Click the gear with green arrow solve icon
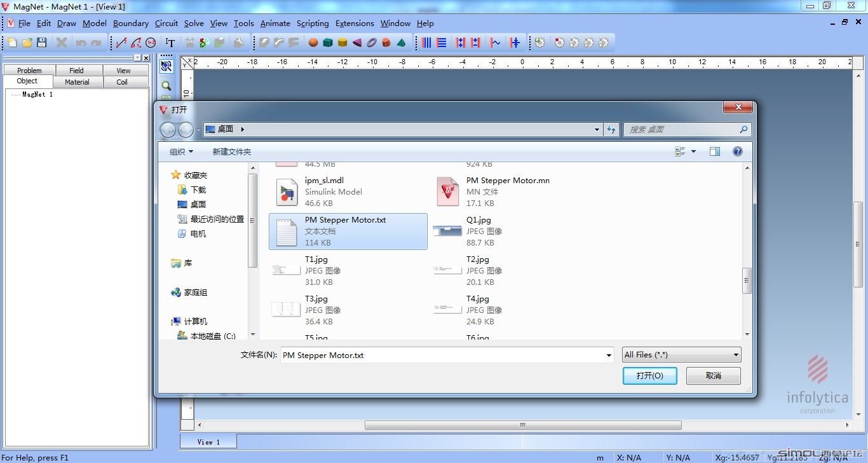The image size is (868, 463). pyautogui.click(x=540, y=43)
